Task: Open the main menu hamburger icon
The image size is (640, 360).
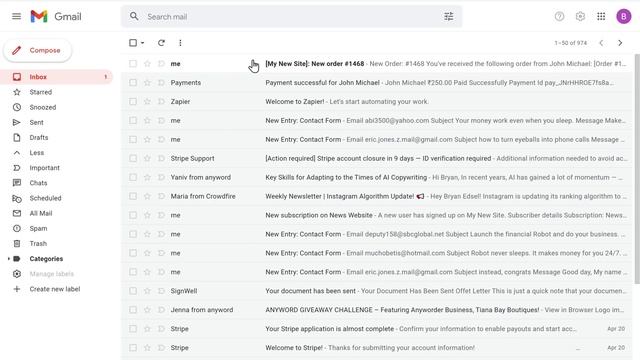Action: tap(16, 16)
